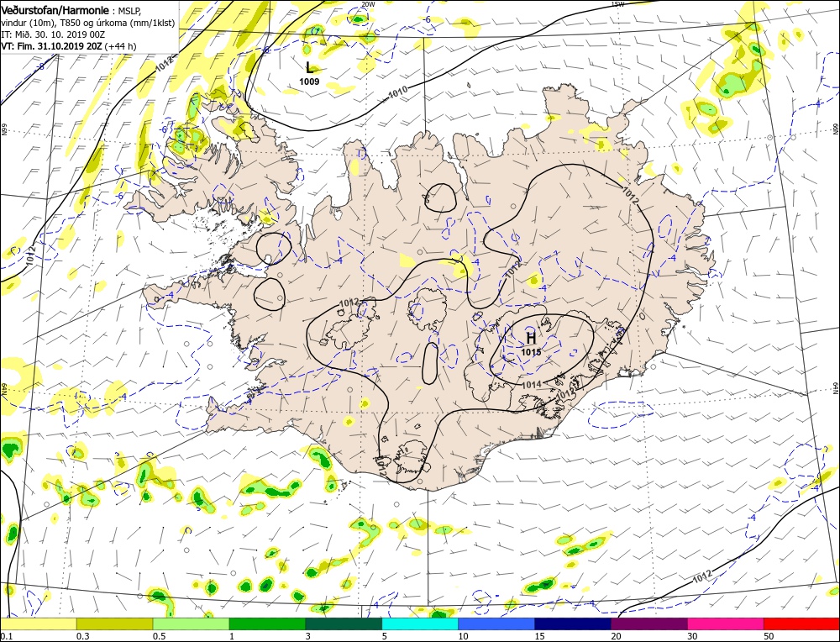Click the '50' legend value

click(x=769, y=635)
